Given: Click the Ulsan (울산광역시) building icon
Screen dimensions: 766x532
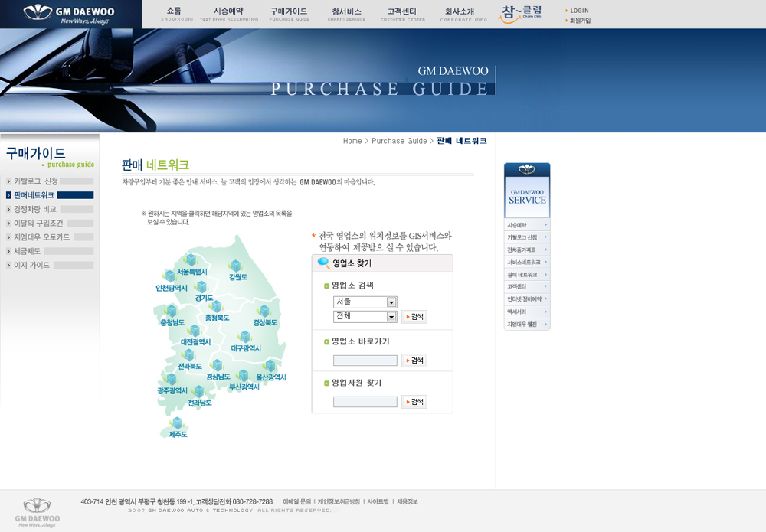Looking at the screenshot, I should [x=270, y=366].
